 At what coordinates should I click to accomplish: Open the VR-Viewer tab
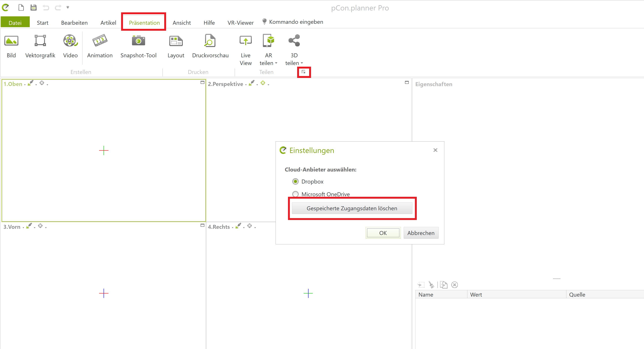[241, 23]
